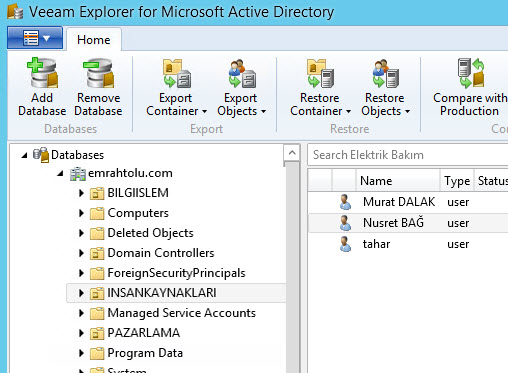Select the INSANKAYNAKLARI tree label
Screen dimensions: 508x373
pyautogui.click(x=162, y=293)
